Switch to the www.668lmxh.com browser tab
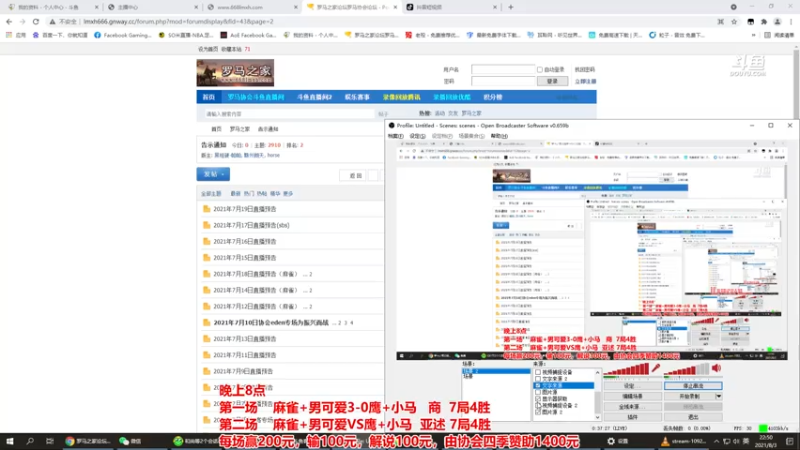 pyautogui.click(x=251, y=7)
